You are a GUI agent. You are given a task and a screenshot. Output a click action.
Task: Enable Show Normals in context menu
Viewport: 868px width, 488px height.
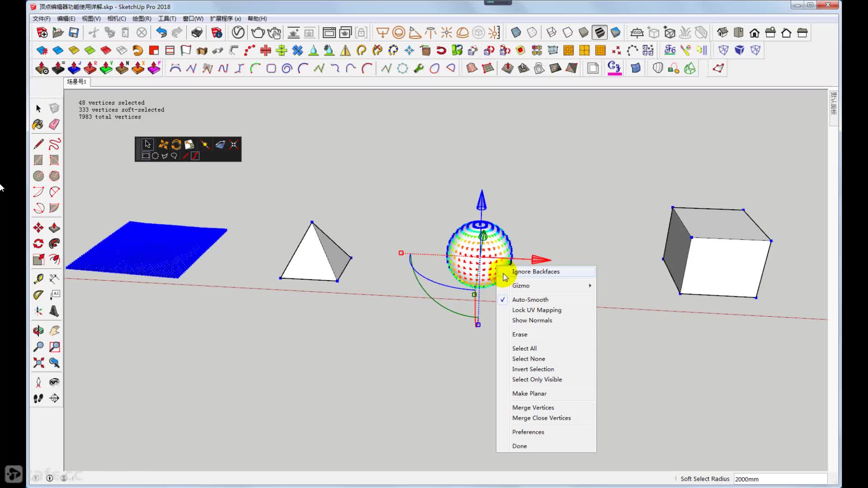[x=532, y=320]
